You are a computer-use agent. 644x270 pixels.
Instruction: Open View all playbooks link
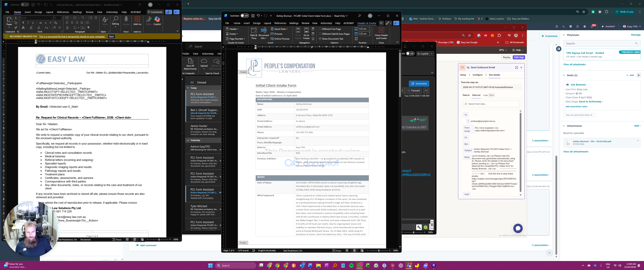[x=574, y=64]
